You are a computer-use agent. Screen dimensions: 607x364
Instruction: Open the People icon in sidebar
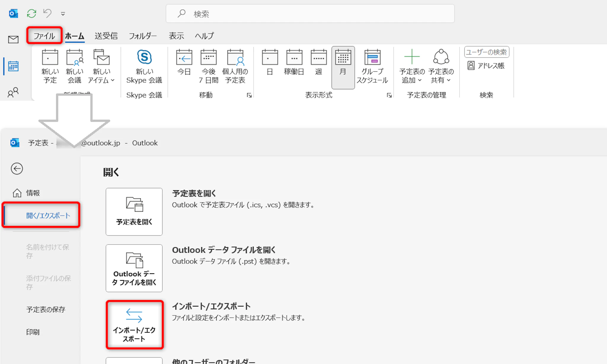pyautogui.click(x=13, y=93)
